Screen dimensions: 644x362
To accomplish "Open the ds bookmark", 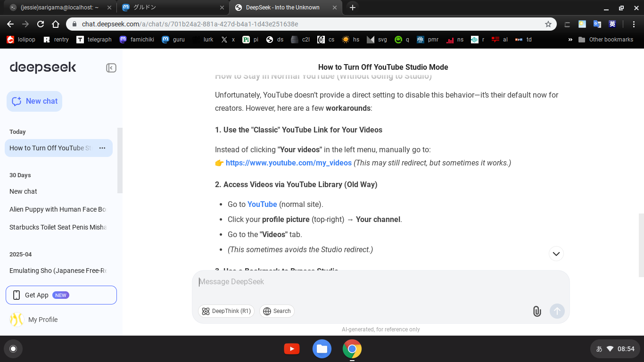I will (x=275, y=40).
